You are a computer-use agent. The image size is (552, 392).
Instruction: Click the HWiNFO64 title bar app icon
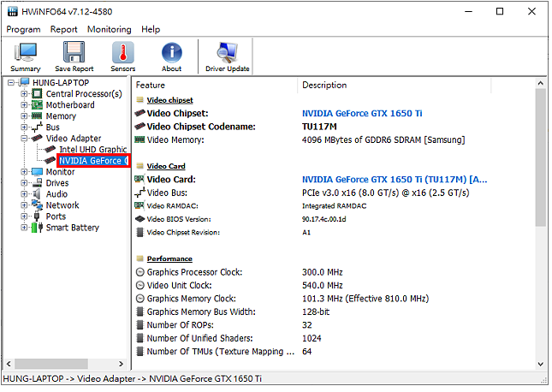coord(13,12)
